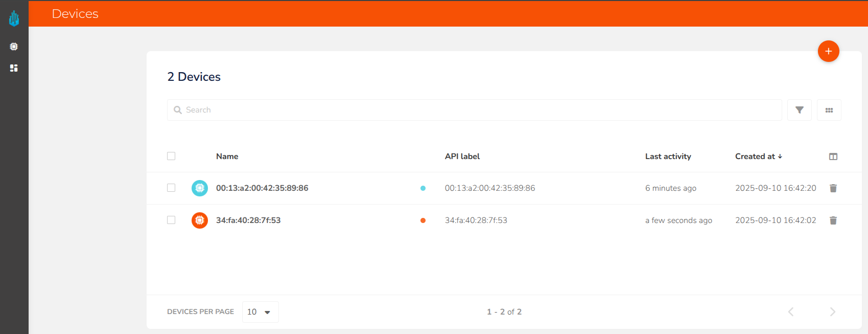
Task: Click the DEVICES PER PAGE label
Action: pyautogui.click(x=200, y=311)
